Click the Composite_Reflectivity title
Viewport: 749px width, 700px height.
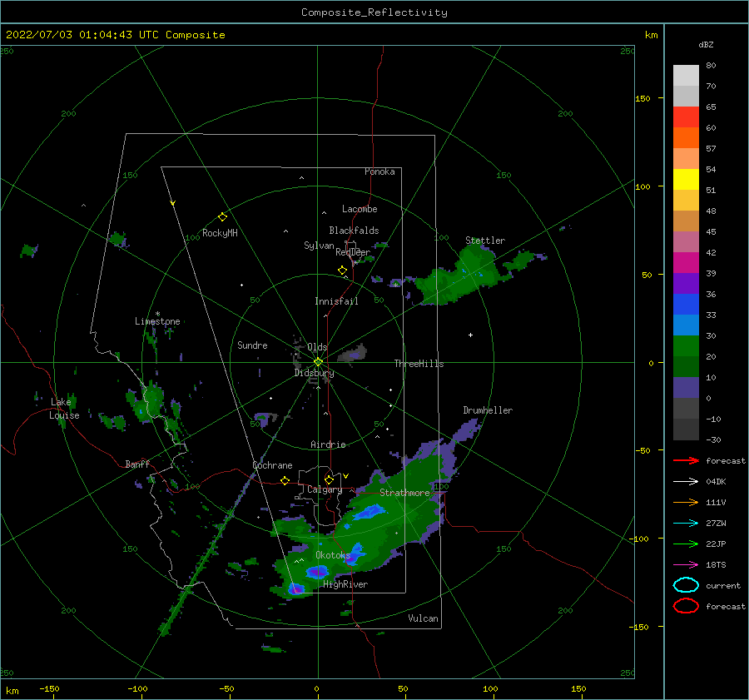tap(374, 12)
